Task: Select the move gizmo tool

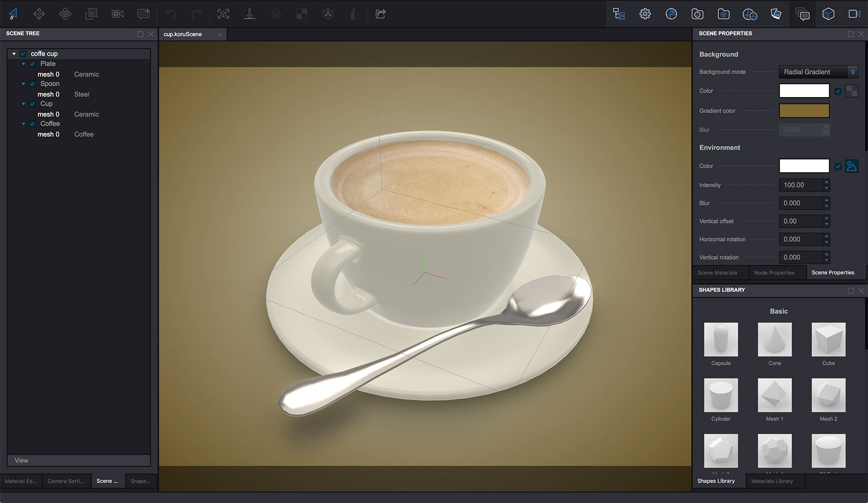Action: pos(39,13)
